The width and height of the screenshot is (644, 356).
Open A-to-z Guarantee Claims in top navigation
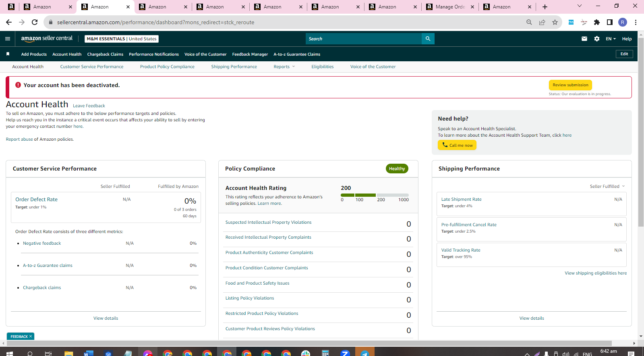tap(297, 54)
